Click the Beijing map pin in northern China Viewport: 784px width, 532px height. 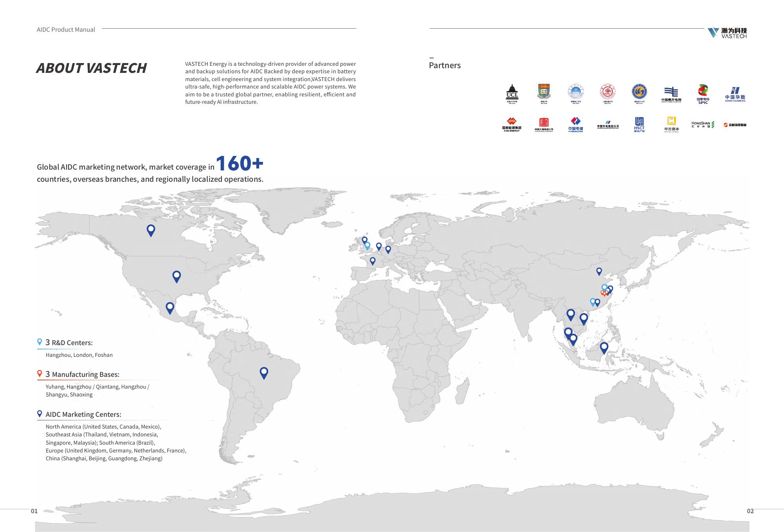[x=599, y=271]
